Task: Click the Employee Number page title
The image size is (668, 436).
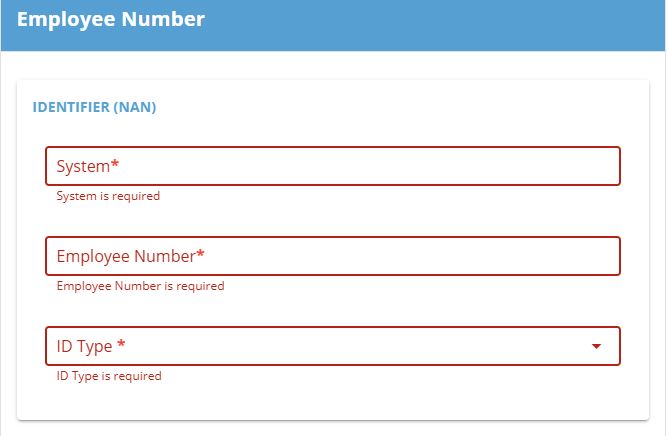Action: click(x=111, y=19)
